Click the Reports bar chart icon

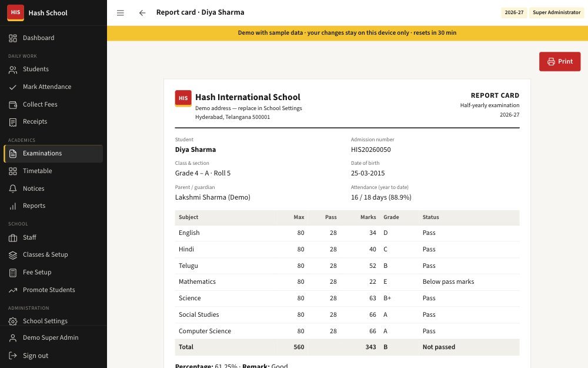point(13,206)
